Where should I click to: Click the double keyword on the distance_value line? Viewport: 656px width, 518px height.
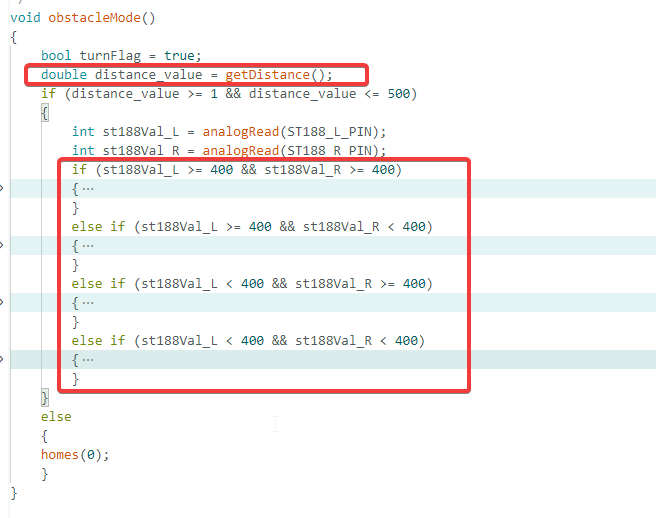click(64, 75)
